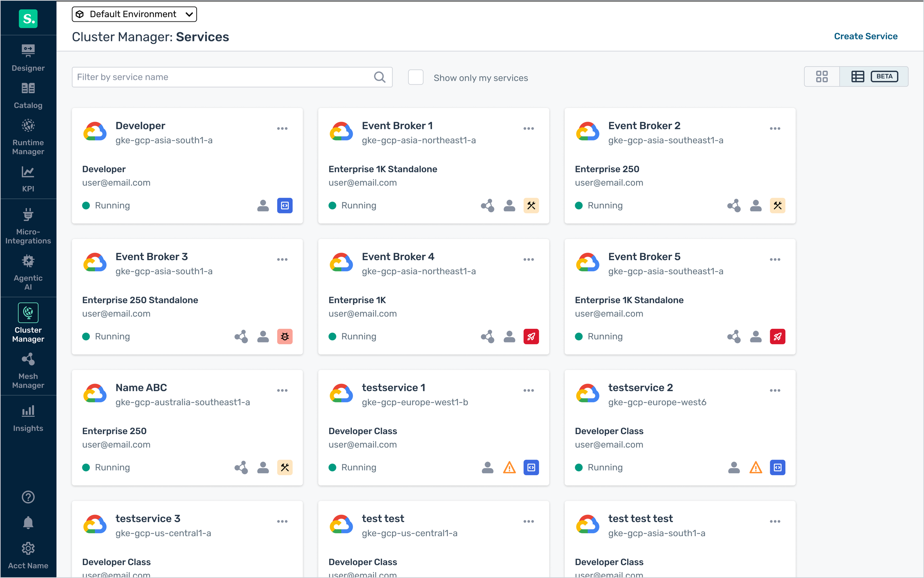Open the Default Environment dropdown
This screenshot has width=924, height=578.
click(134, 14)
